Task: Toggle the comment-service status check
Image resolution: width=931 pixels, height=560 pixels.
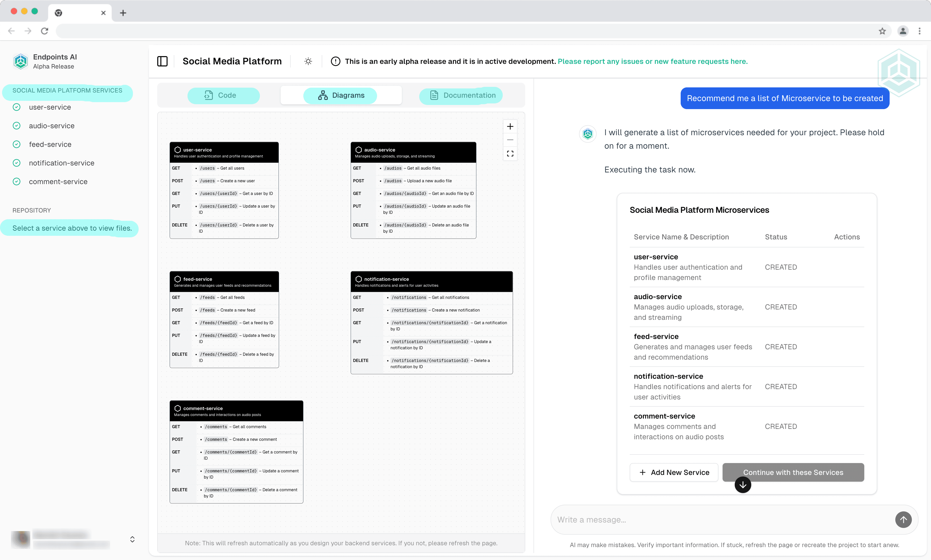Action: [17, 181]
